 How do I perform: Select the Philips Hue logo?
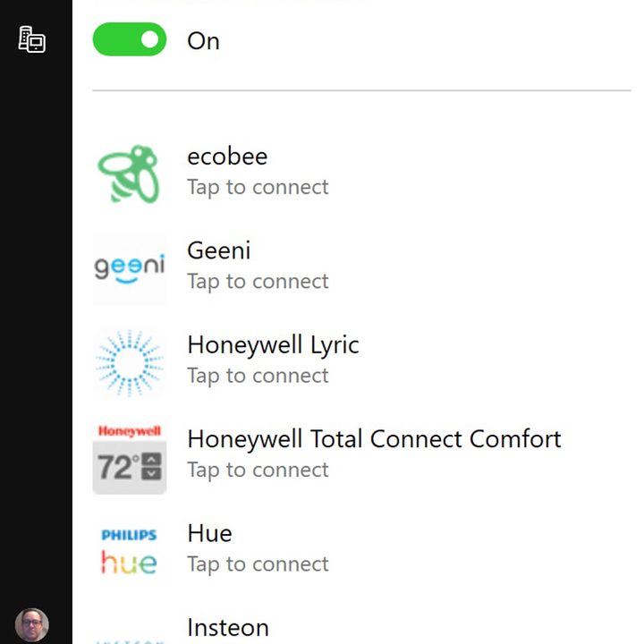(x=130, y=552)
